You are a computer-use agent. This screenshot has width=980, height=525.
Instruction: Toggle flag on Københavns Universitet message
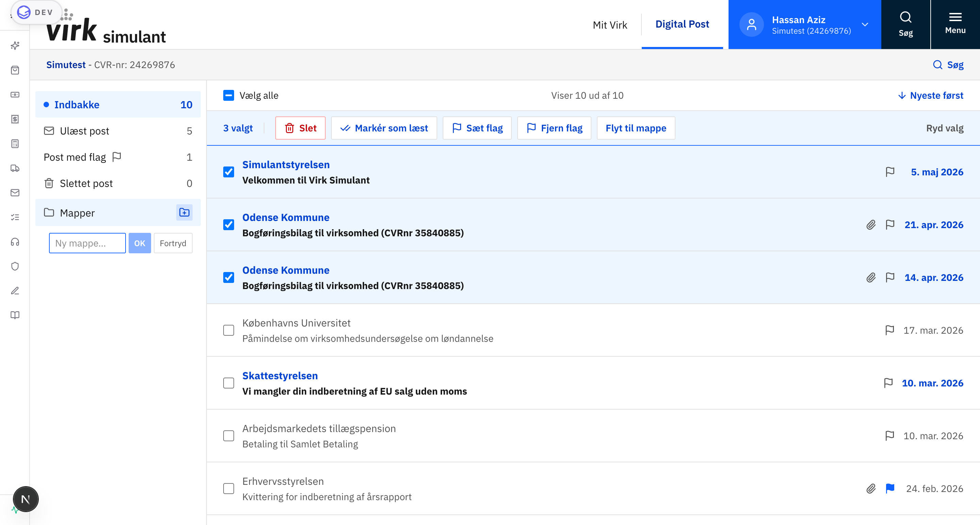889,330
